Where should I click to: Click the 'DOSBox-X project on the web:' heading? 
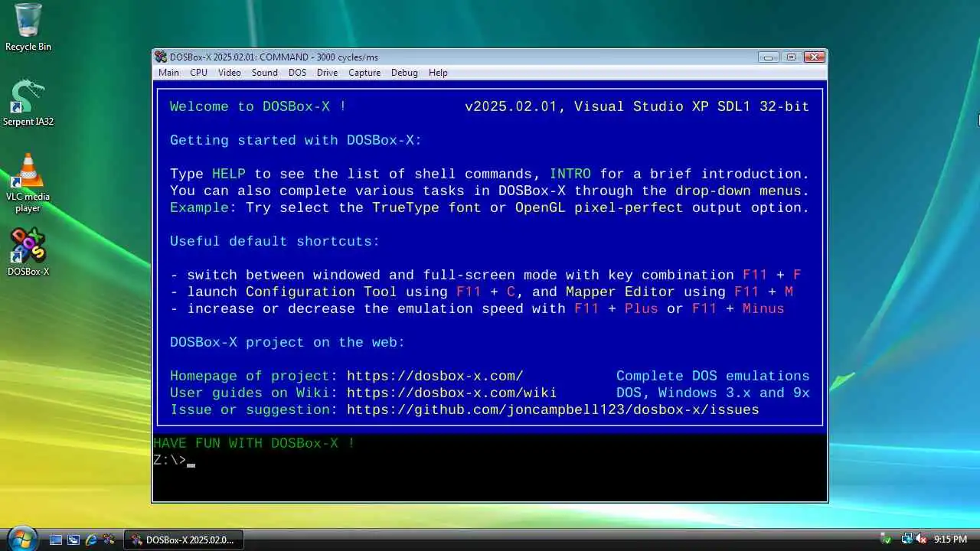[288, 342]
